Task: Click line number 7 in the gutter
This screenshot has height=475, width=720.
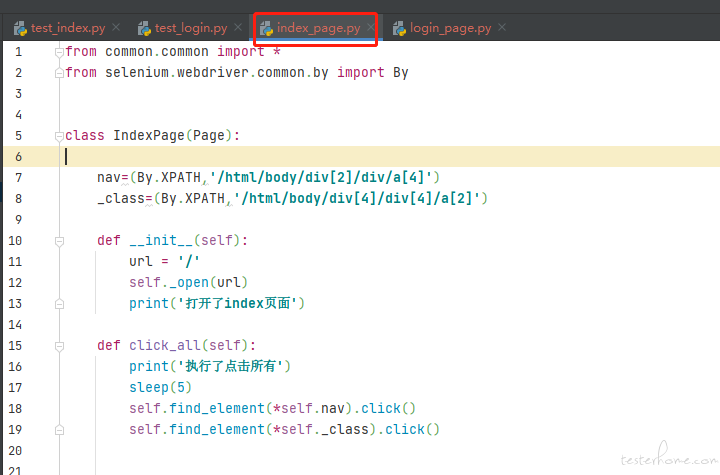Action: 18,178
